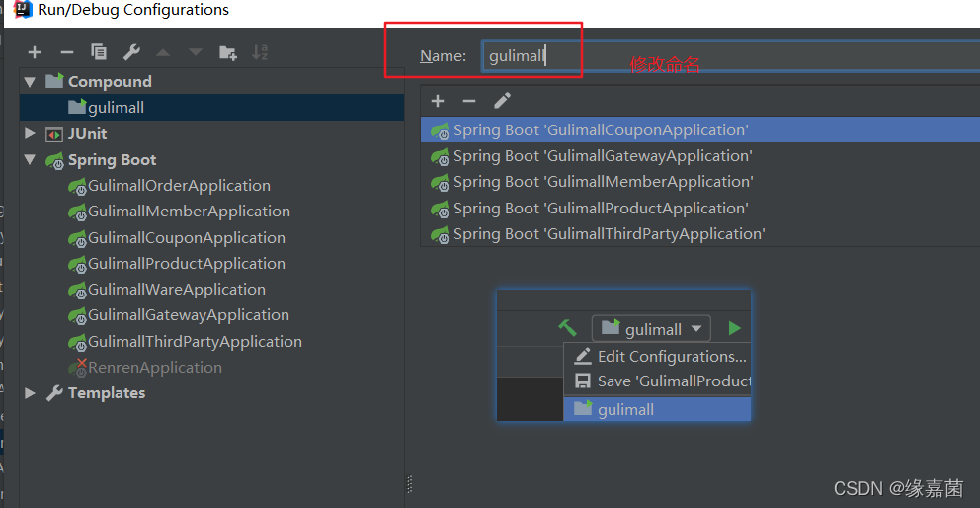This screenshot has height=508, width=980.
Task: Select Spring Boot 'GulimallCouponApplication' list row
Action: [x=700, y=130]
